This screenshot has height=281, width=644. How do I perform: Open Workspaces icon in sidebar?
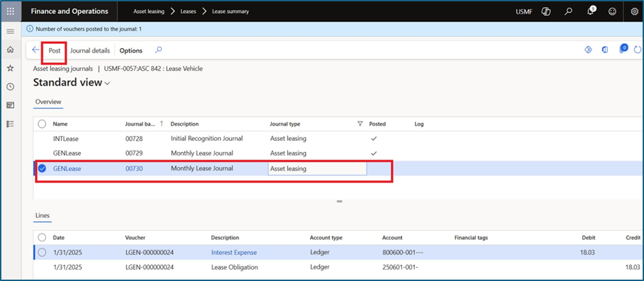pos(10,105)
